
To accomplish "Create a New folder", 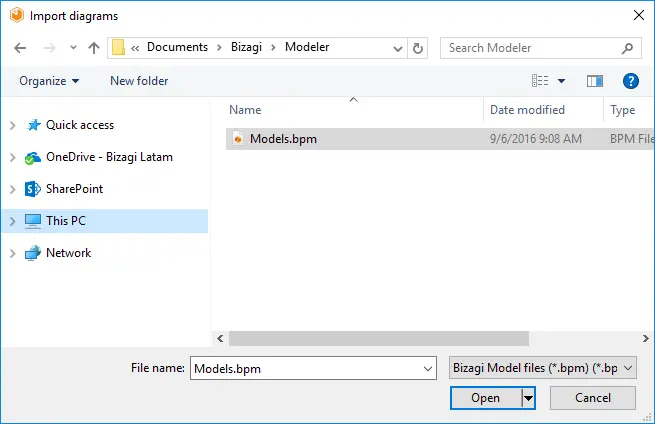I will [x=139, y=81].
